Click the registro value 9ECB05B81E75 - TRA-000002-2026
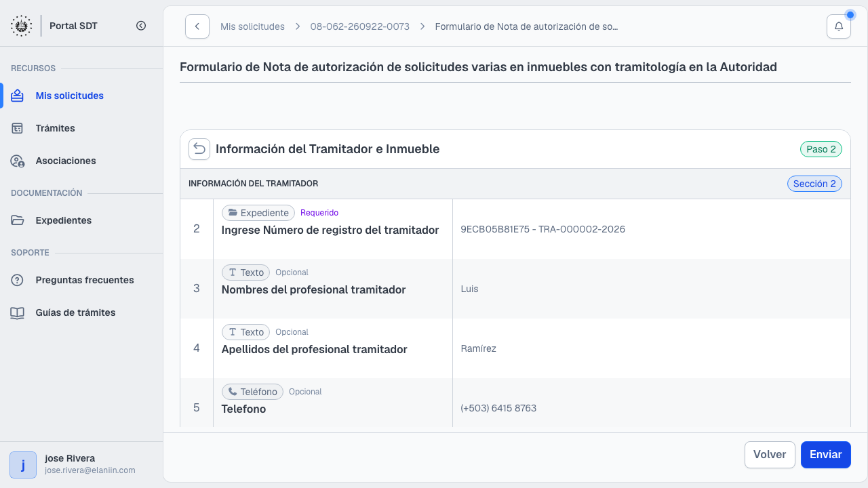 coord(542,229)
